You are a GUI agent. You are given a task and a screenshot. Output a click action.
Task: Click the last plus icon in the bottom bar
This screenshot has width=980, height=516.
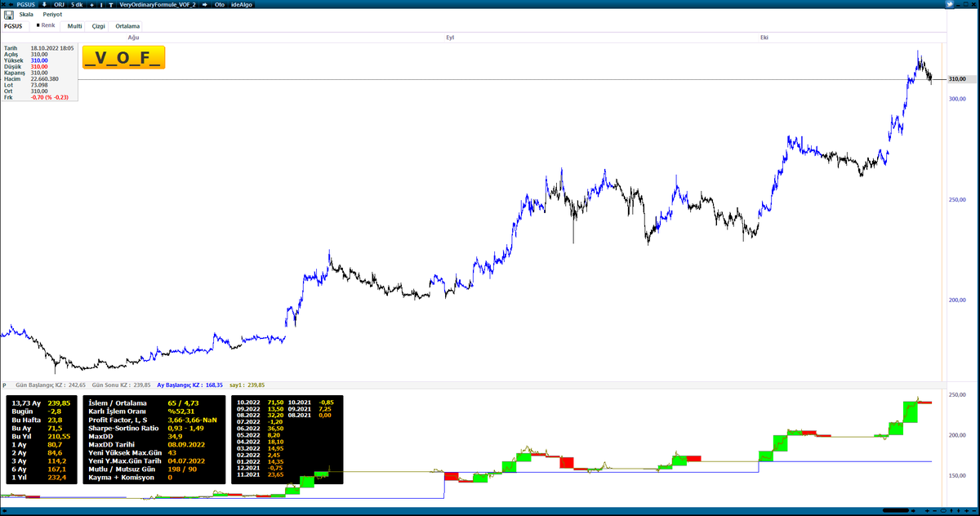966,510
